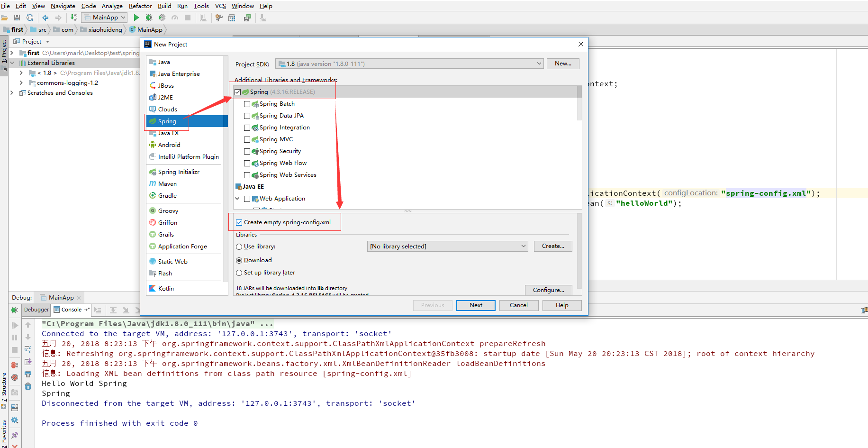Click the Configure... button
Viewport: 868px width, 448px height.
(548, 290)
